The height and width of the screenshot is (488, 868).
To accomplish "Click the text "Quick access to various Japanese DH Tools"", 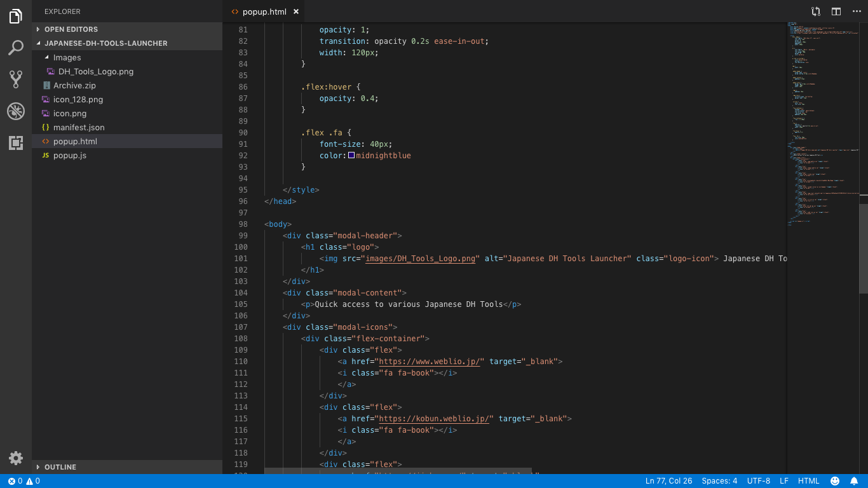I will tap(409, 304).
